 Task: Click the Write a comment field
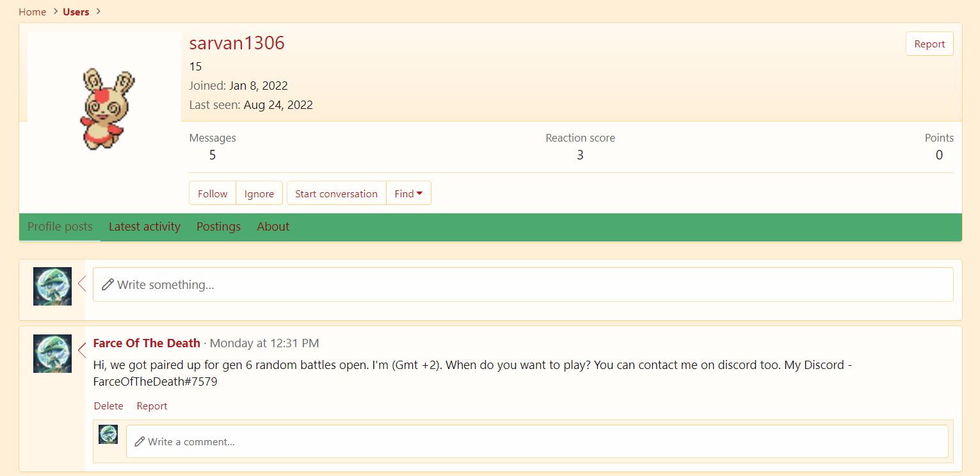(x=536, y=441)
